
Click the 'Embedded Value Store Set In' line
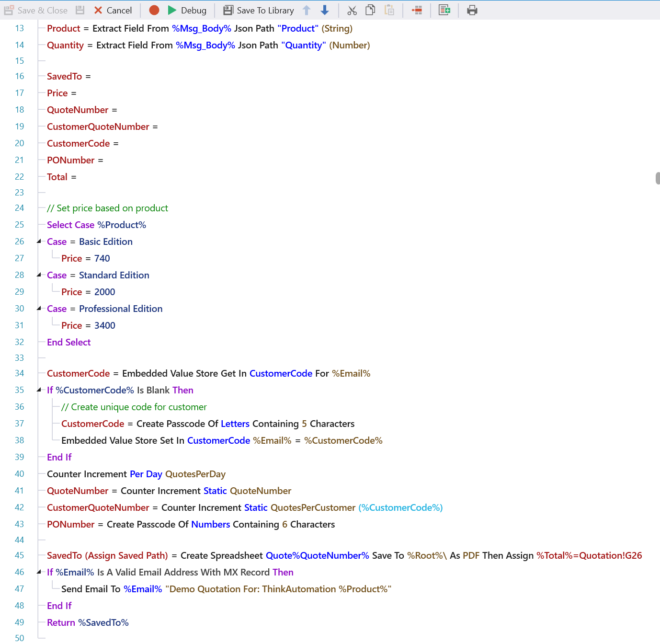click(222, 440)
